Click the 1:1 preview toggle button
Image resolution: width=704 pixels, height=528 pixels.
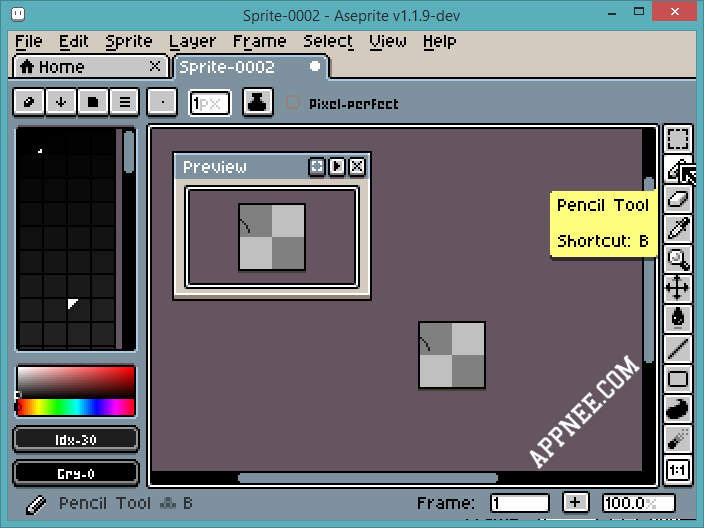click(x=678, y=471)
